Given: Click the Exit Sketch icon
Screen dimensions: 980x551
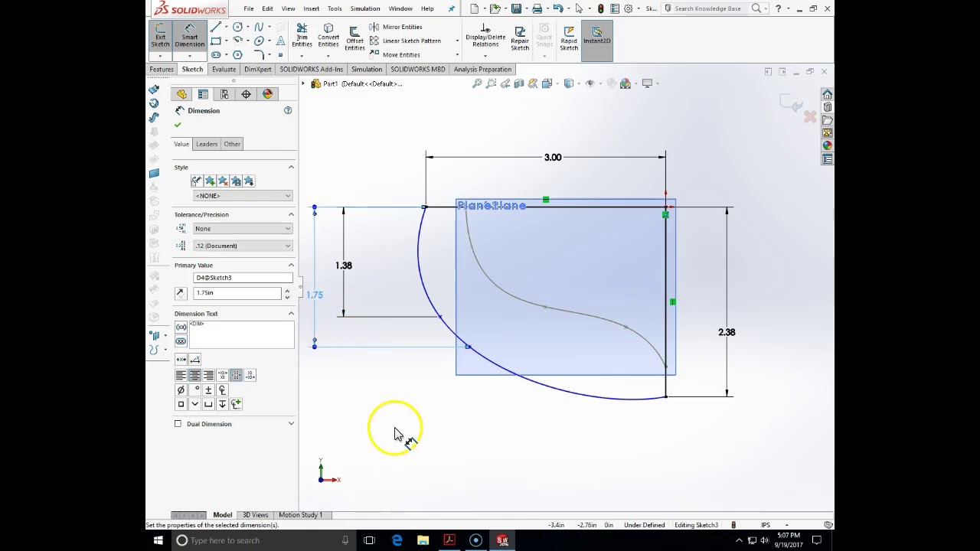Looking at the screenshot, I should pos(161,36).
